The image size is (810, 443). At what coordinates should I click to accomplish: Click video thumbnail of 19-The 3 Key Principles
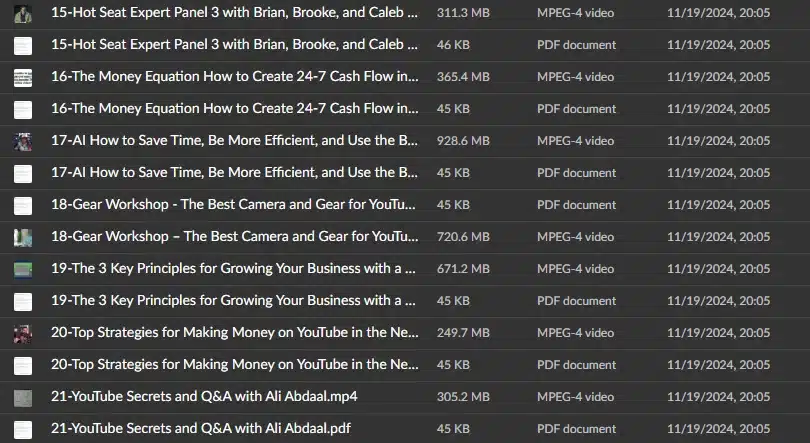coord(23,270)
